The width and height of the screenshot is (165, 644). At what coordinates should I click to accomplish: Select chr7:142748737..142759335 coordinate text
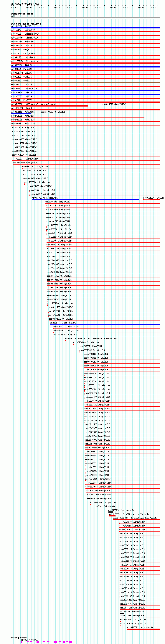click(25, 4)
